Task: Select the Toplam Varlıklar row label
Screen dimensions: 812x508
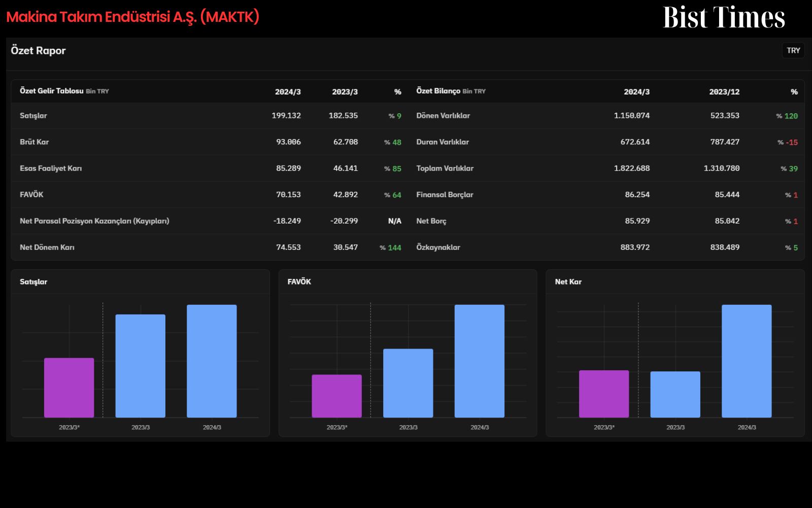Action: (x=445, y=169)
